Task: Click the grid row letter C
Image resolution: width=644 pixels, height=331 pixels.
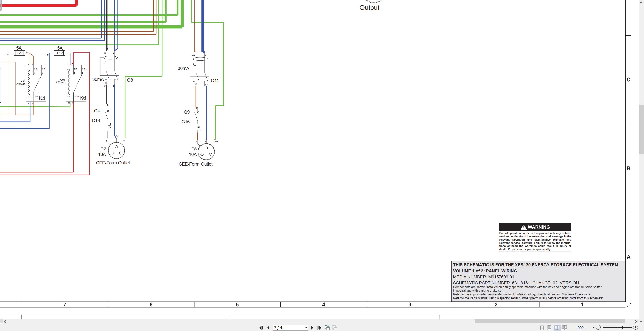Action: click(x=629, y=80)
